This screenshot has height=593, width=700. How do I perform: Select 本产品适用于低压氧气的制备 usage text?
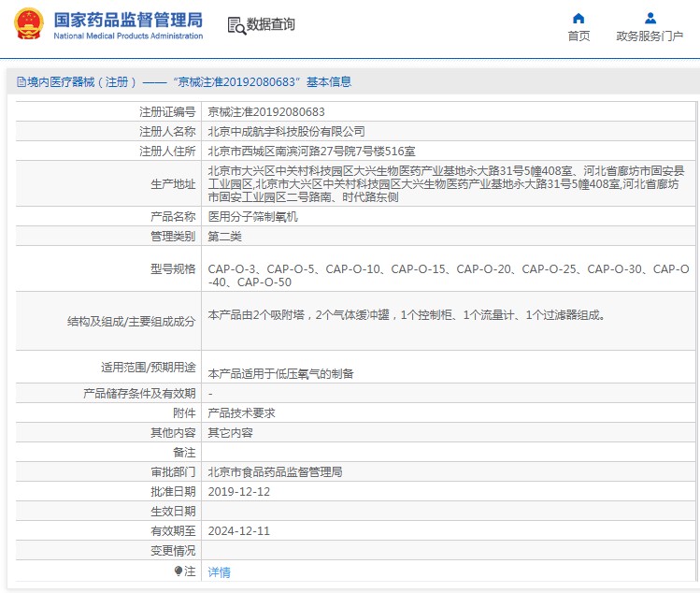[x=280, y=373]
